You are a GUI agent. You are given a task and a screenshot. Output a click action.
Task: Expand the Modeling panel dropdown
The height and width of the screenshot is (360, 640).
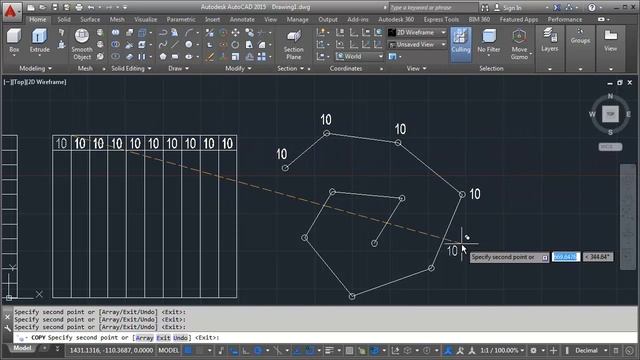coord(36,68)
